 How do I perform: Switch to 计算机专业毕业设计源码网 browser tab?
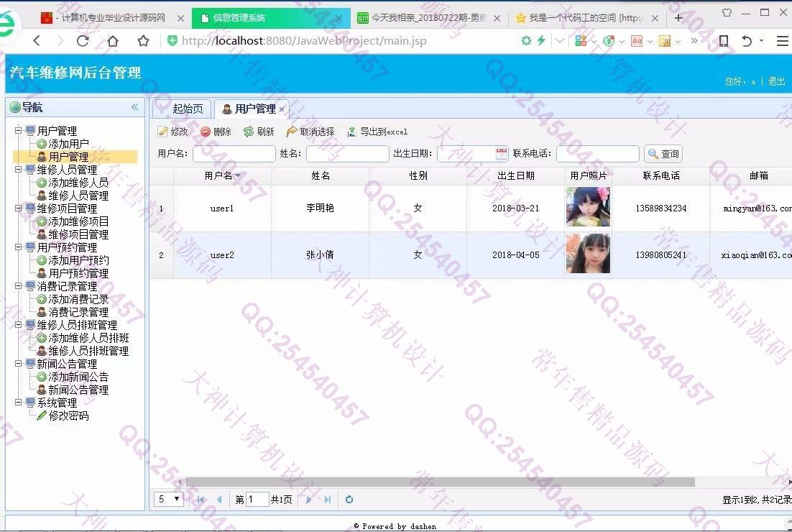(111, 18)
